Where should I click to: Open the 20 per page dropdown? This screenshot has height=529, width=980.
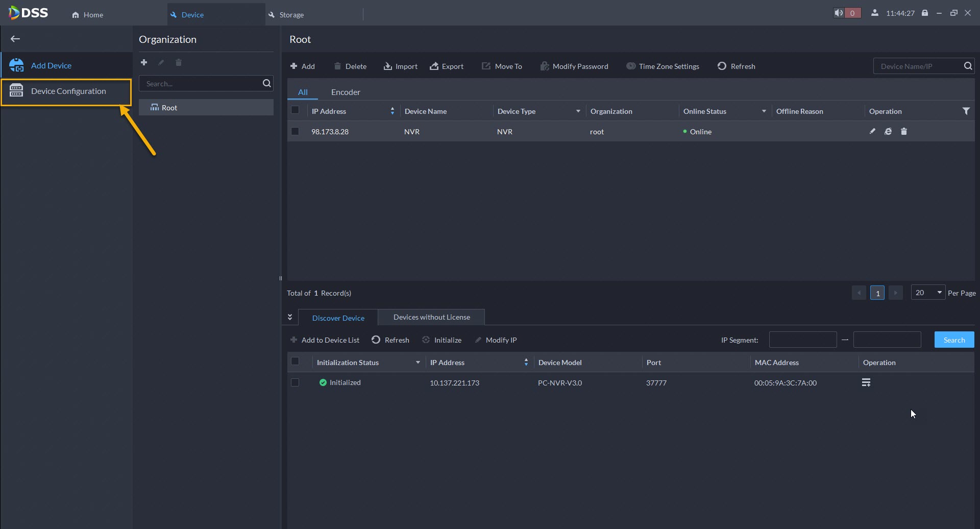click(928, 293)
